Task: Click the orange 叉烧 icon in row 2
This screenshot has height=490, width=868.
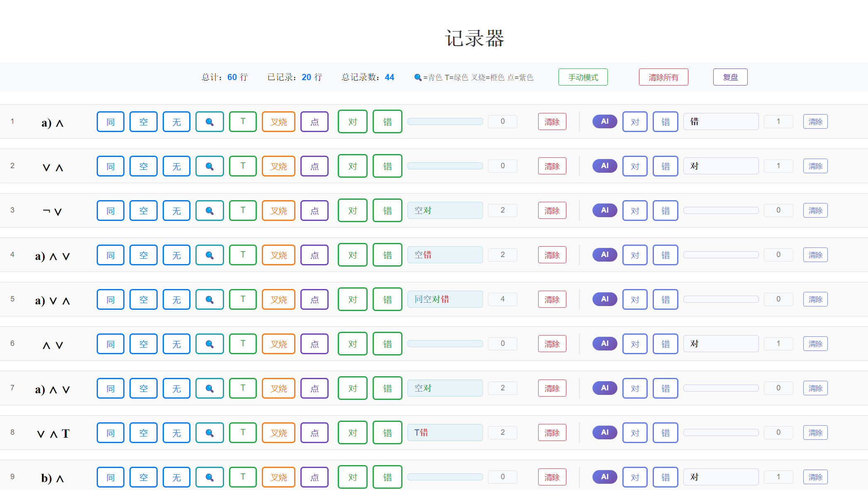Action: tap(278, 166)
